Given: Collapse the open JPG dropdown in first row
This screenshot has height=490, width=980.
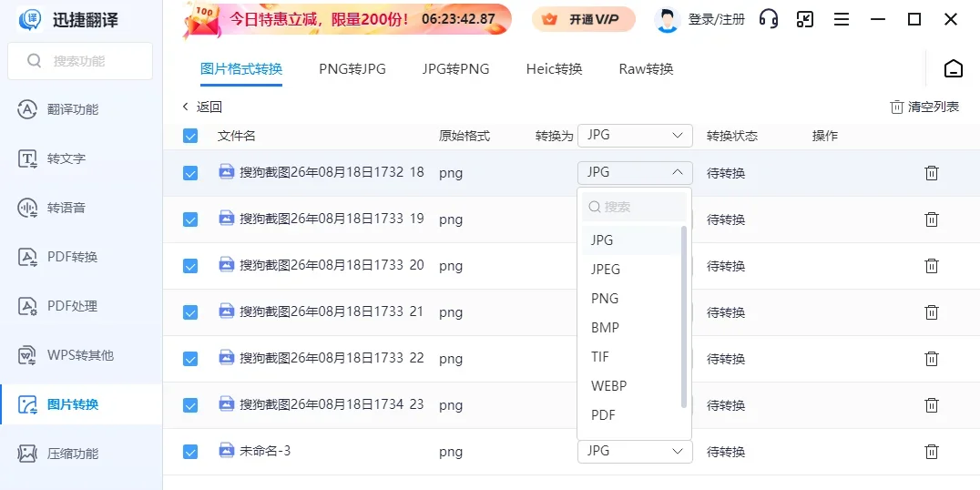Looking at the screenshot, I should pos(635,172).
